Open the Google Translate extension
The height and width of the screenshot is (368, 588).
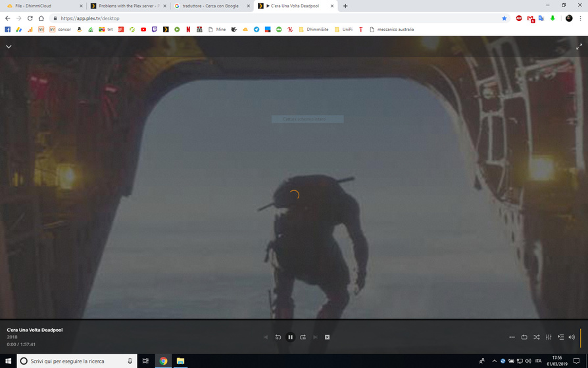541,18
